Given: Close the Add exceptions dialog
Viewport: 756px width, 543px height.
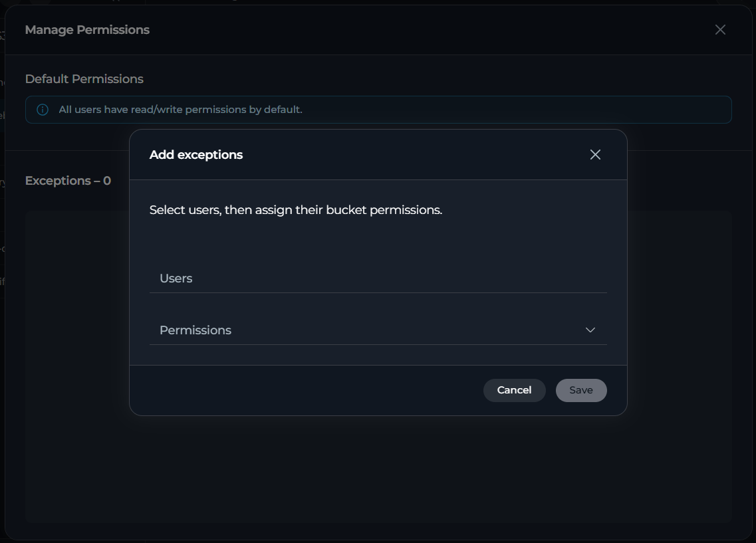Looking at the screenshot, I should [x=595, y=155].
